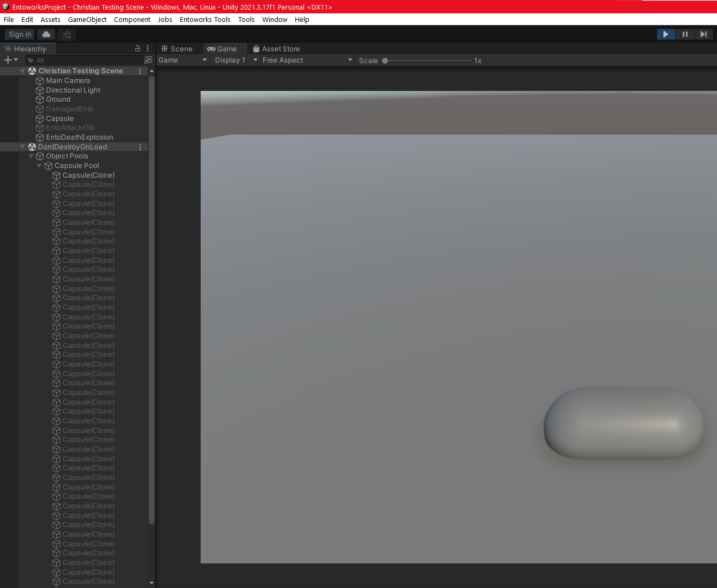Open the Entoworks Tools menu
717x588 pixels.
(x=205, y=19)
